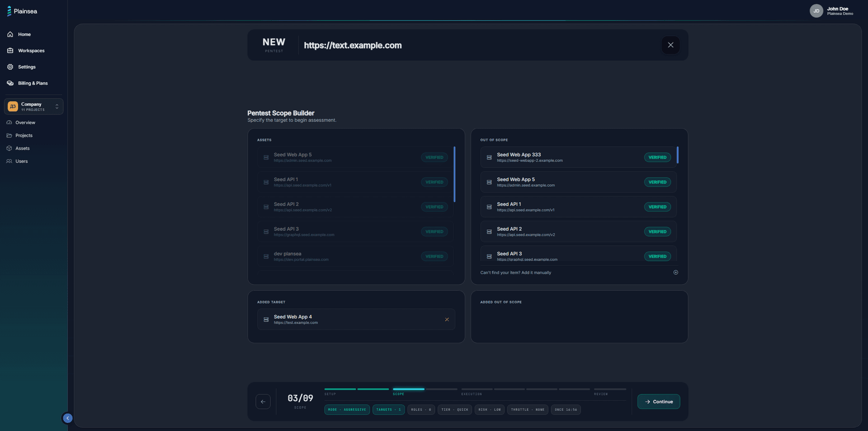
Task: Click the server icon beside Seed Web App 4
Action: click(266, 320)
